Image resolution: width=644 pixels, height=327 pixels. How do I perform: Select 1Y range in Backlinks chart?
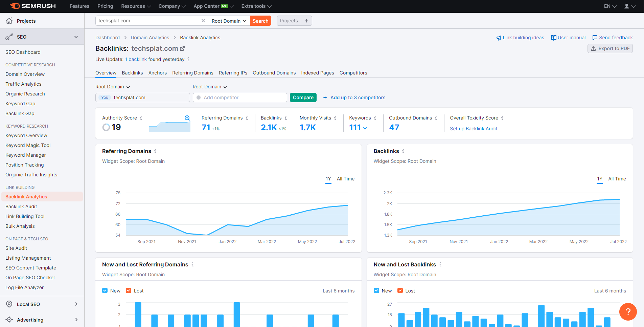[x=600, y=179]
